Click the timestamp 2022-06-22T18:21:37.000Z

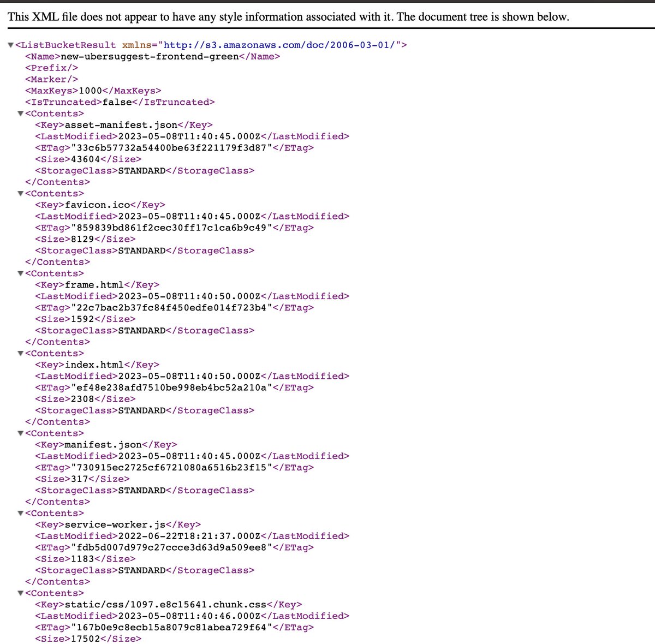[x=189, y=536]
